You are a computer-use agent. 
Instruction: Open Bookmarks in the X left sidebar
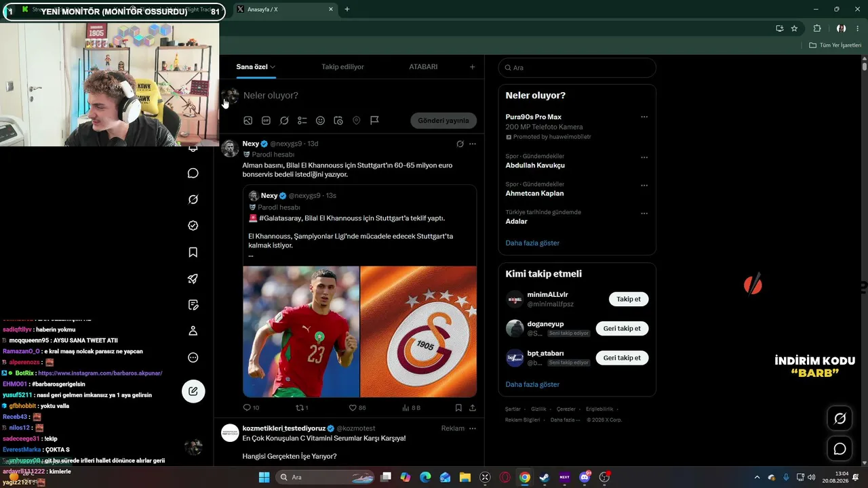193,252
